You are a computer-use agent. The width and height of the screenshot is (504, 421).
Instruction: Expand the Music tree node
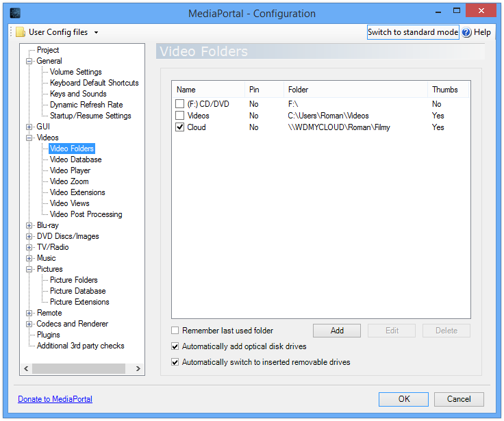point(29,258)
